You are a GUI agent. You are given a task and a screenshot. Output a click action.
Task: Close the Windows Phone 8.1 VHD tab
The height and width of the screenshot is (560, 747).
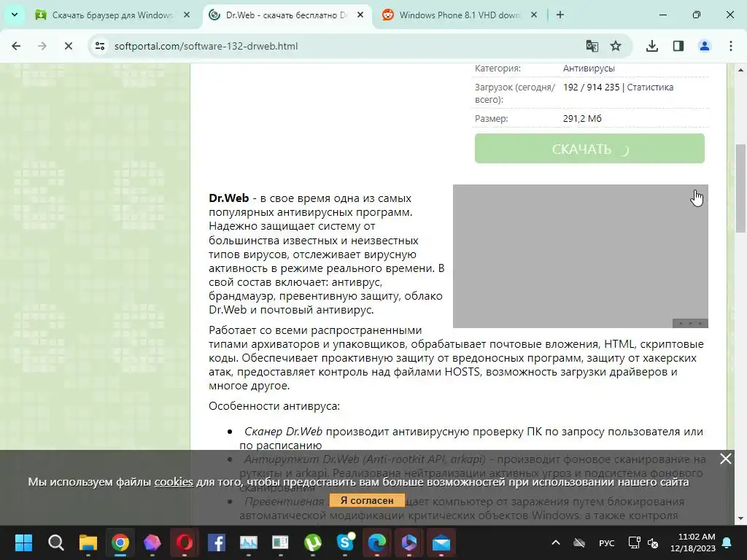(x=534, y=15)
